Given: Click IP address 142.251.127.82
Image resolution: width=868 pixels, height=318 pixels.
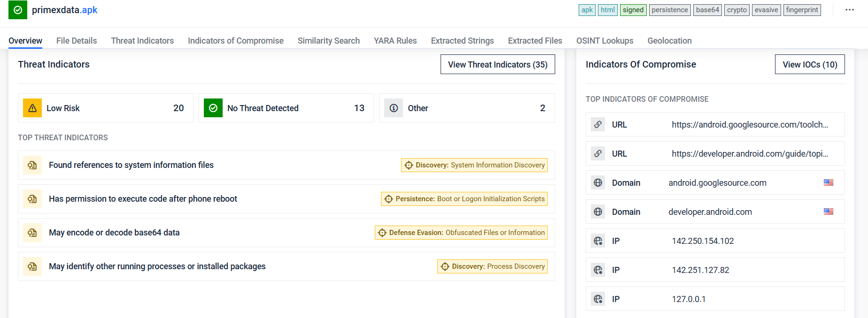Looking at the screenshot, I should (700, 270).
